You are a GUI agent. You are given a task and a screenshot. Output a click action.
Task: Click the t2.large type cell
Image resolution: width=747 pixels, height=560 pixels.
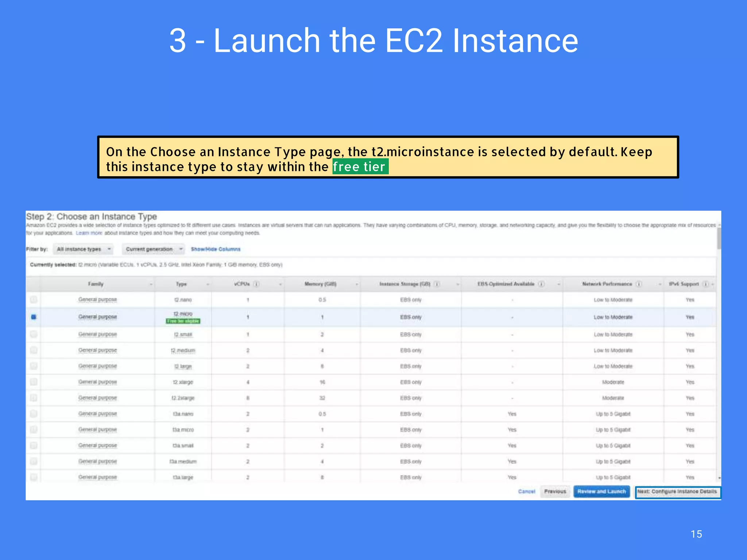pos(183,366)
